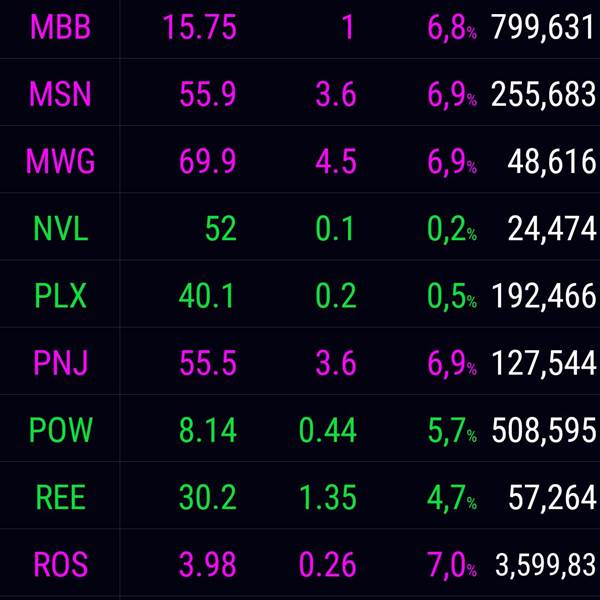Open the PLX ticker symbol

(x=60, y=296)
